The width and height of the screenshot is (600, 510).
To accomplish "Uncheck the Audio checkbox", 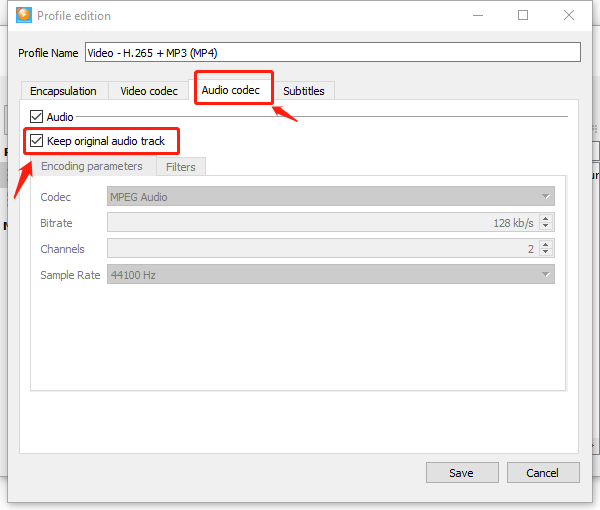I will pos(37,117).
